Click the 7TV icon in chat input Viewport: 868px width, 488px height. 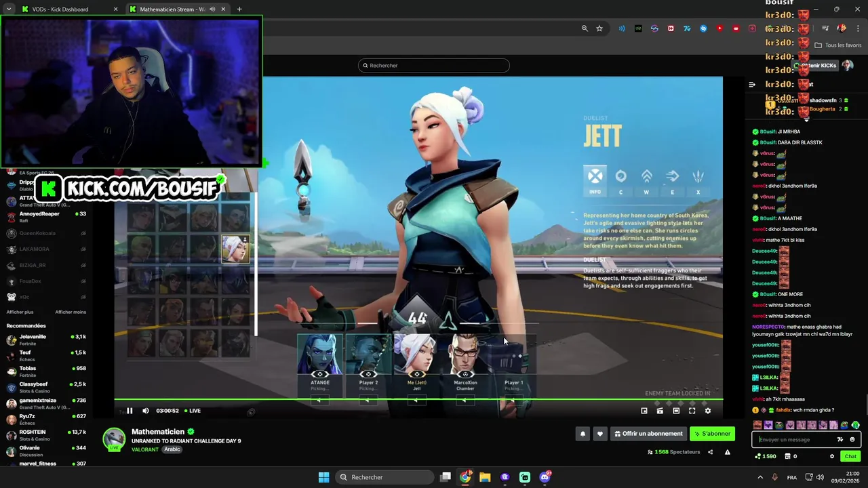[840, 439]
